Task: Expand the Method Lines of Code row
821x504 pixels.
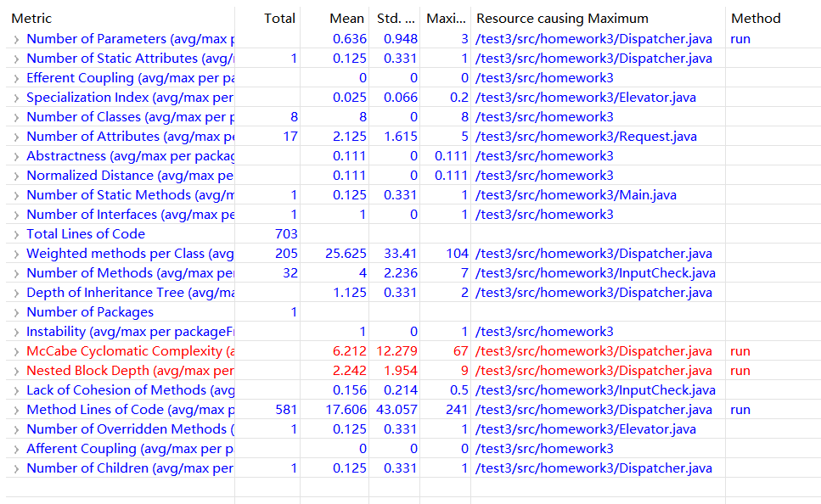Action: (x=16, y=411)
